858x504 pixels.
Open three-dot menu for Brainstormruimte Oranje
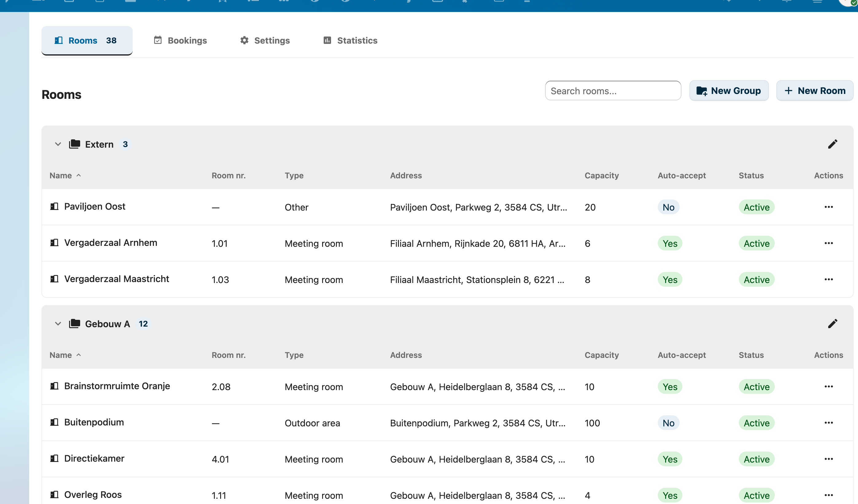829,386
